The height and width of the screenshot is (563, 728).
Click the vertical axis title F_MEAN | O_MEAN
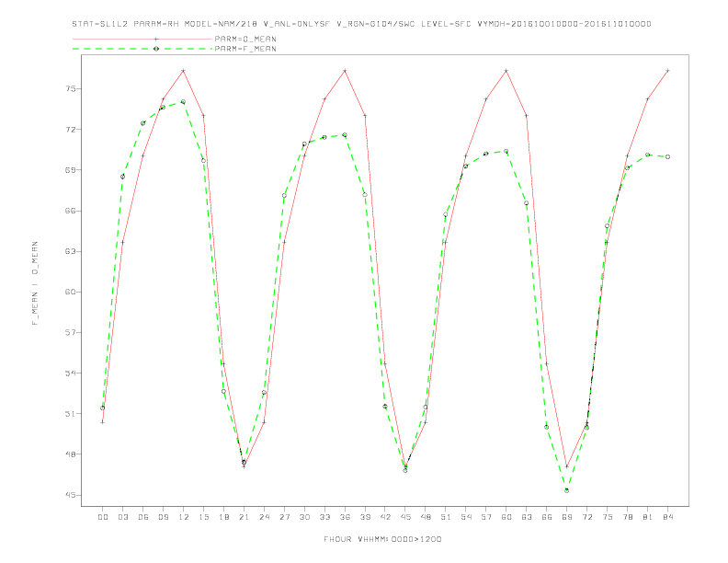[35, 283]
